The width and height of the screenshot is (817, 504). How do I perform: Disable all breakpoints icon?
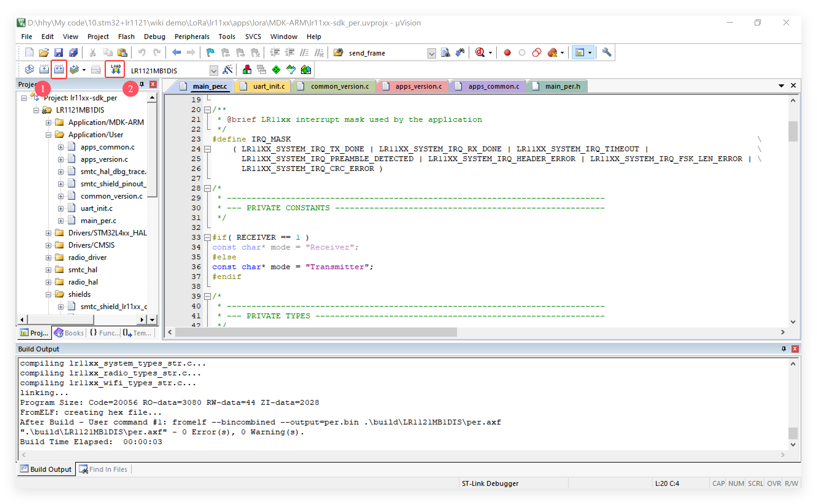pyautogui.click(x=536, y=52)
